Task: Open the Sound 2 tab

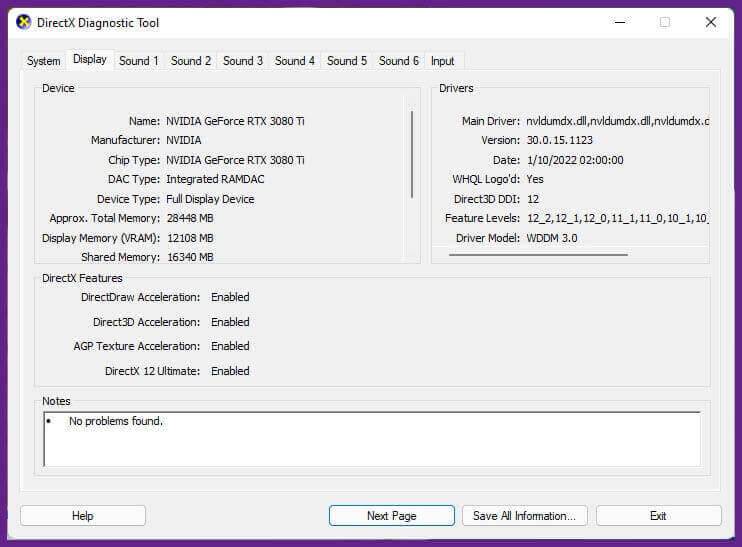Action: (x=191, y=61)
